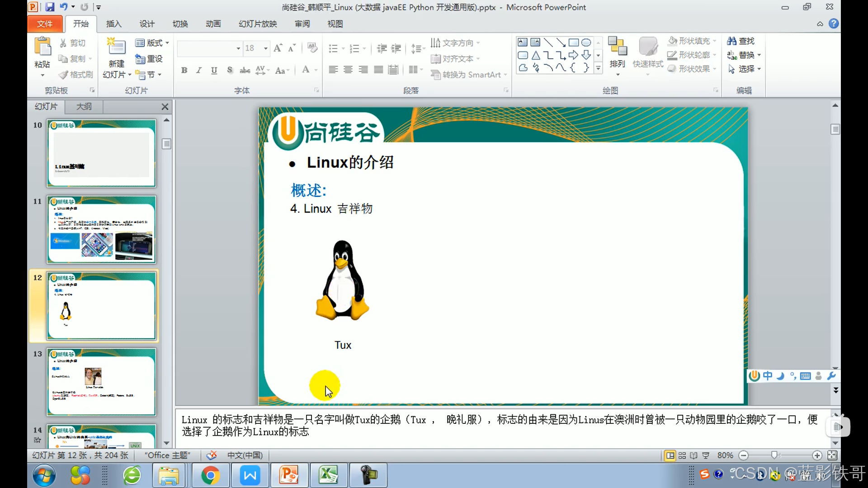Toggle Bold formatting
The width and height of the screenshot is (868, 488).
[x=184, y=70]
